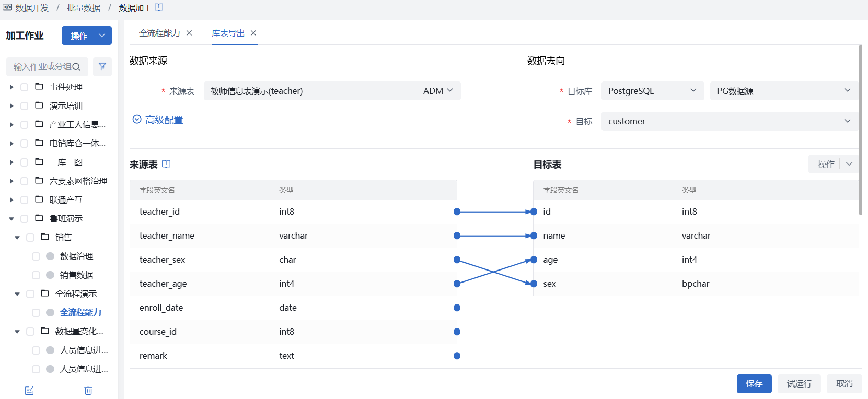The height and width of the screenshot is (399, 868).
Task: Check the 产业工人信息 checkbox
Action: click(x=24, y=125)
